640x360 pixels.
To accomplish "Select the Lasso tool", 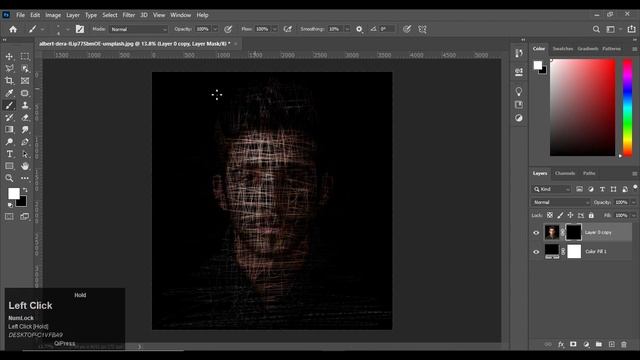I will [x=9, y=69].
